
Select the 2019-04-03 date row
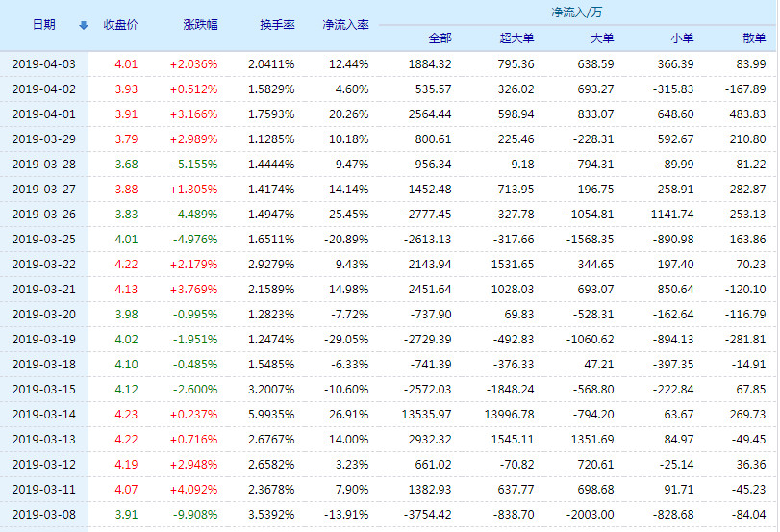click(x=43, y=64)
